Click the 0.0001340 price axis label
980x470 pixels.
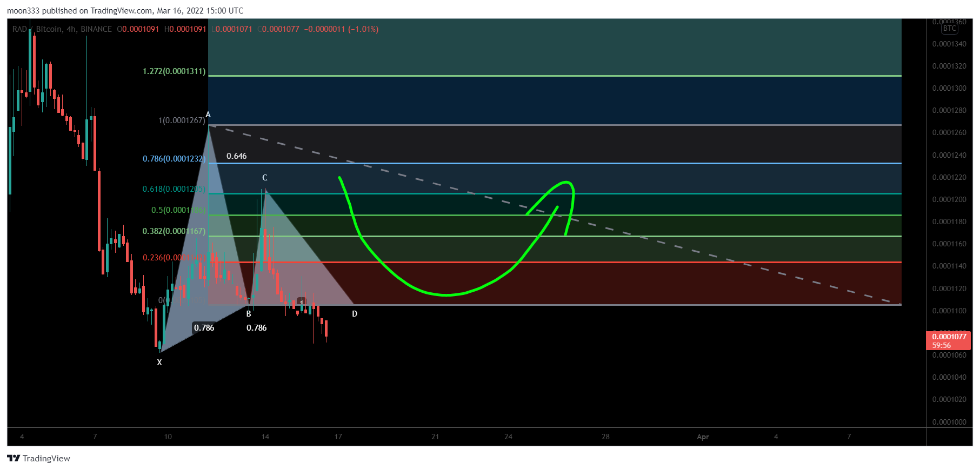(x=949, y=44)
